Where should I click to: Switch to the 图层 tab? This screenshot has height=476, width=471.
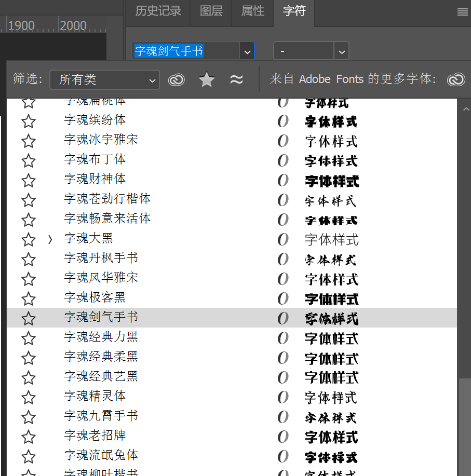pos(211,11)
